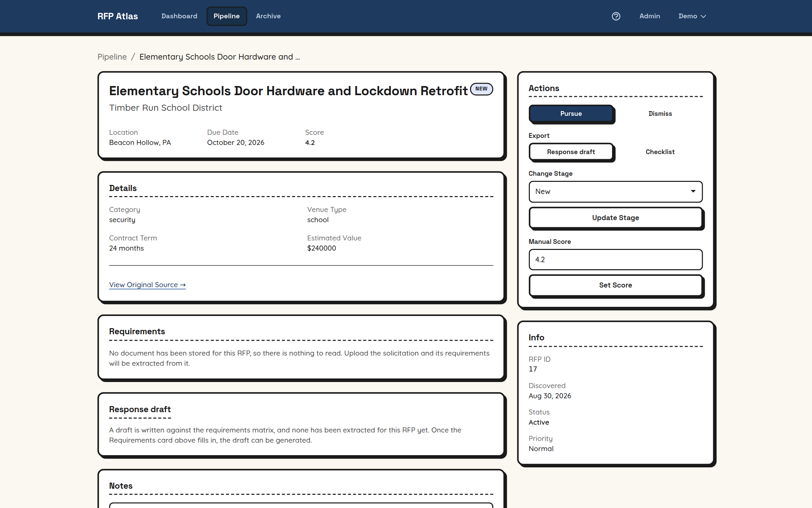Export the Response draft
Viewport: 812px width, 508px height.
click(571, 152)
